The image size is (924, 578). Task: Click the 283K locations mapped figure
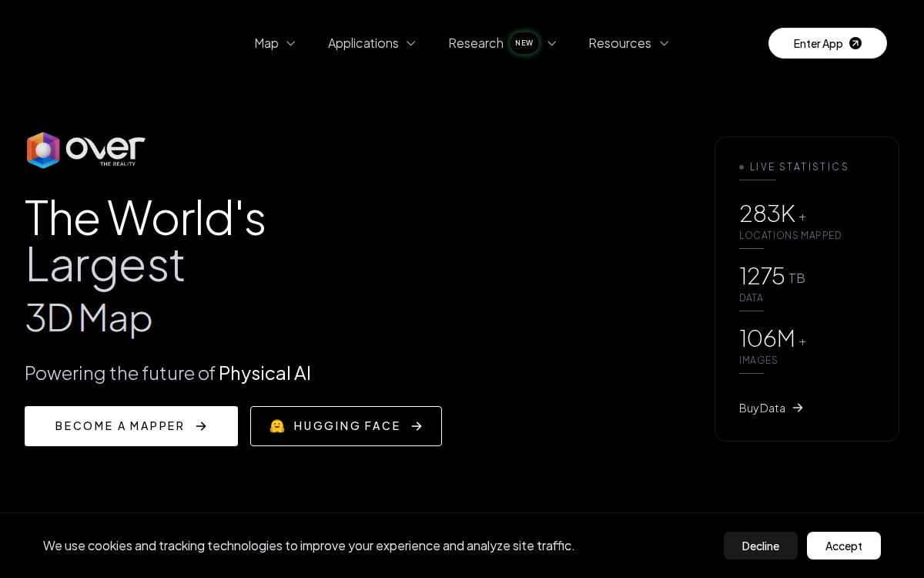[x=772, y=213]
